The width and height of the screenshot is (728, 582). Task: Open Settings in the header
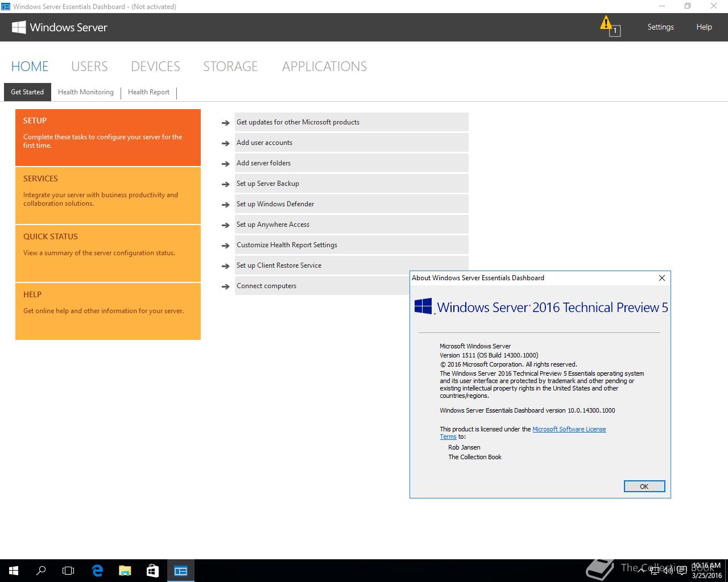pos(660,27)
